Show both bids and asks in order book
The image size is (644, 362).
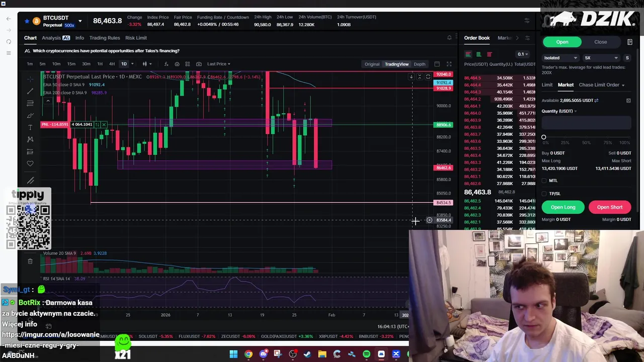468,54
